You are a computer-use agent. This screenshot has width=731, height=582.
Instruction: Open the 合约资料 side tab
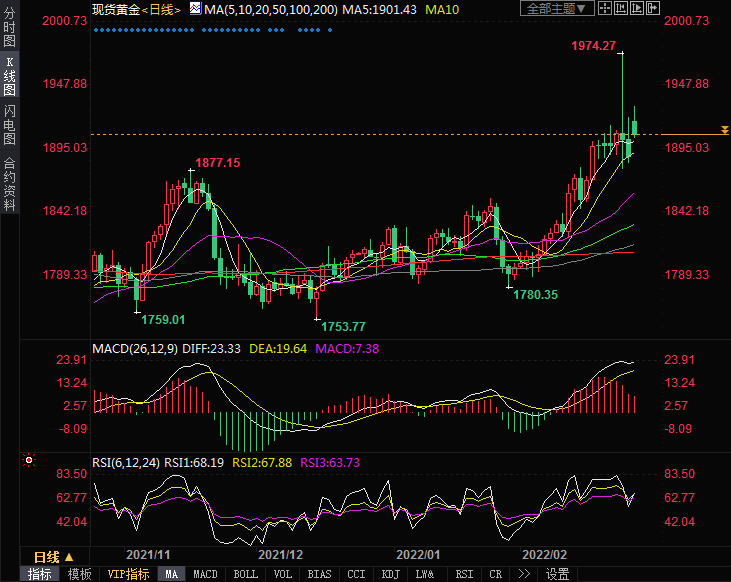point(9,182)
